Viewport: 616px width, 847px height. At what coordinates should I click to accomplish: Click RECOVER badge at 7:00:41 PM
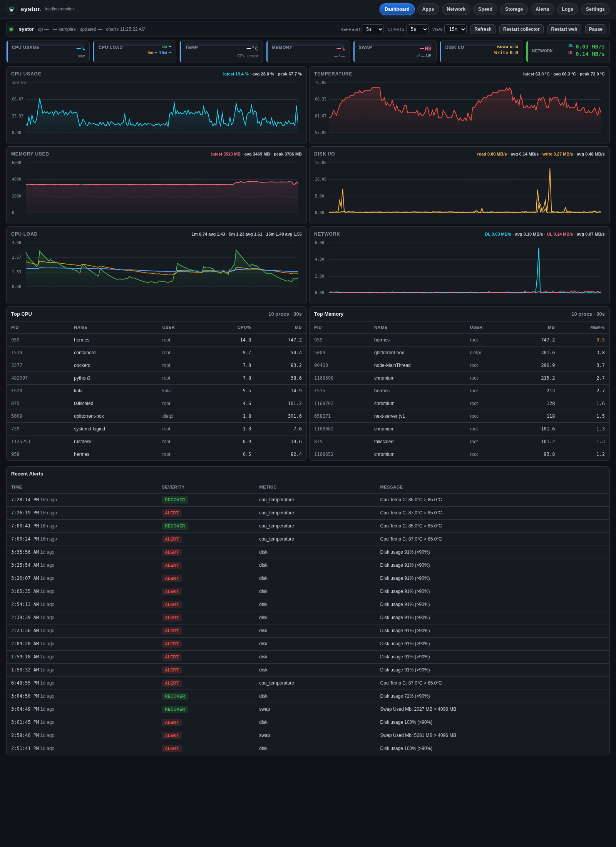pyautogui.click(x=175, y=526)
